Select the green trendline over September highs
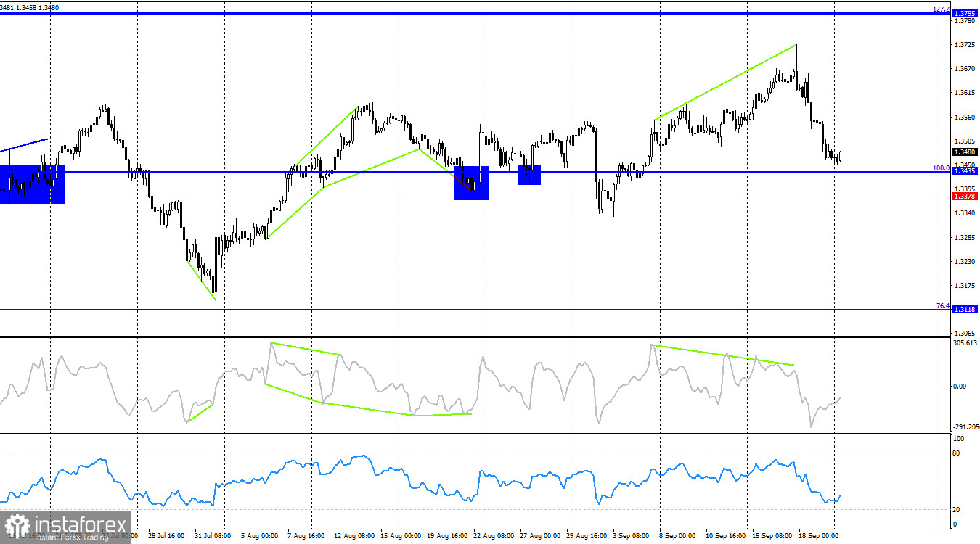980x544 pixels. pyautogui.click(x=726, y=82)
